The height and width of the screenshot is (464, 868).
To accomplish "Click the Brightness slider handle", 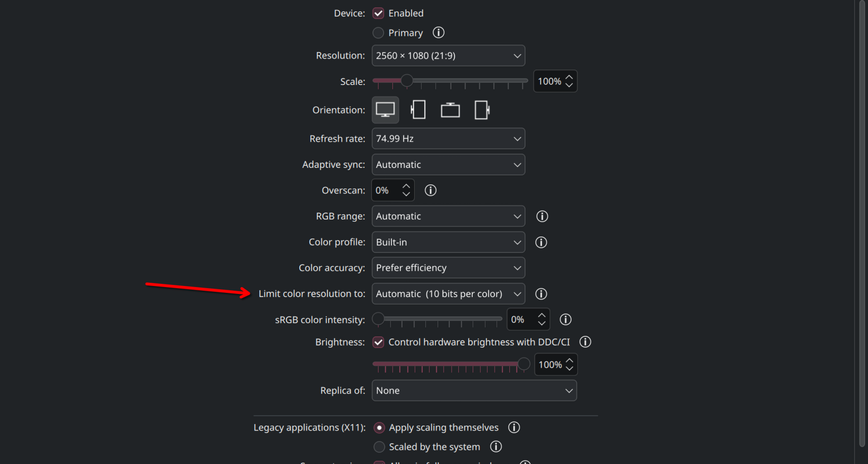I will (x=524, y=364).
